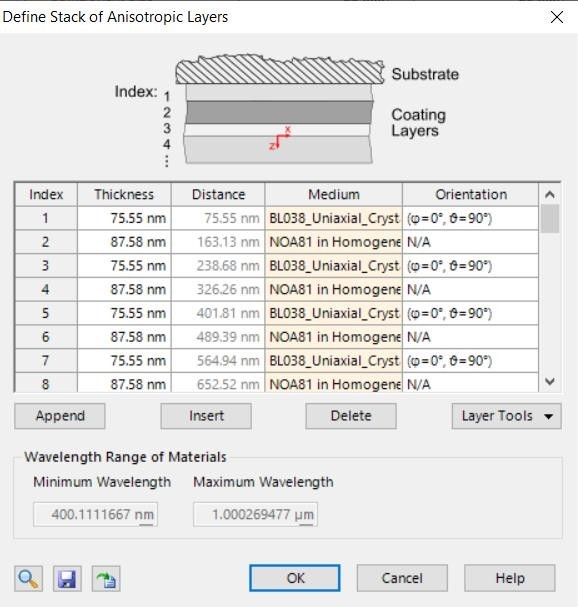Click the table scroll down arrow
The image size is (578, 607).
(550, 381)
